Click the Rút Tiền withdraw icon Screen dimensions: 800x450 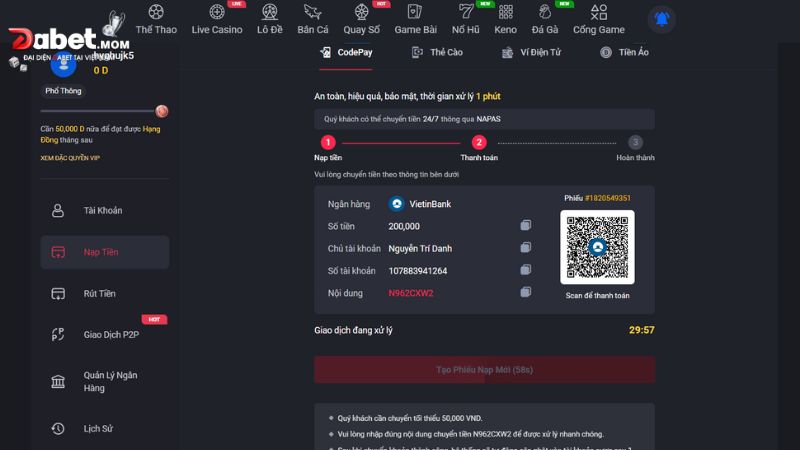[58, 293]
